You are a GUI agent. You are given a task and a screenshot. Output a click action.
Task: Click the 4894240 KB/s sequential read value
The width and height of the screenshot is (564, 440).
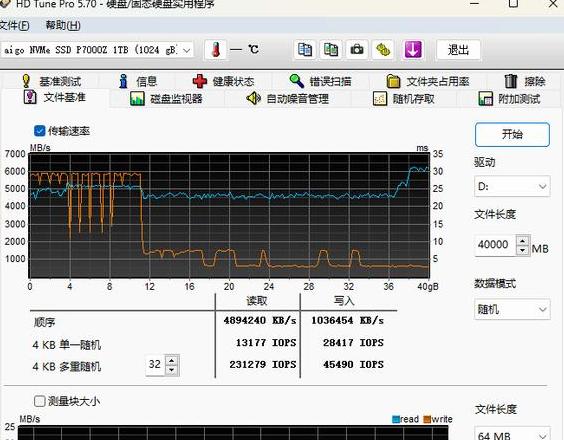pyautogui.click(x=260, y=320)
